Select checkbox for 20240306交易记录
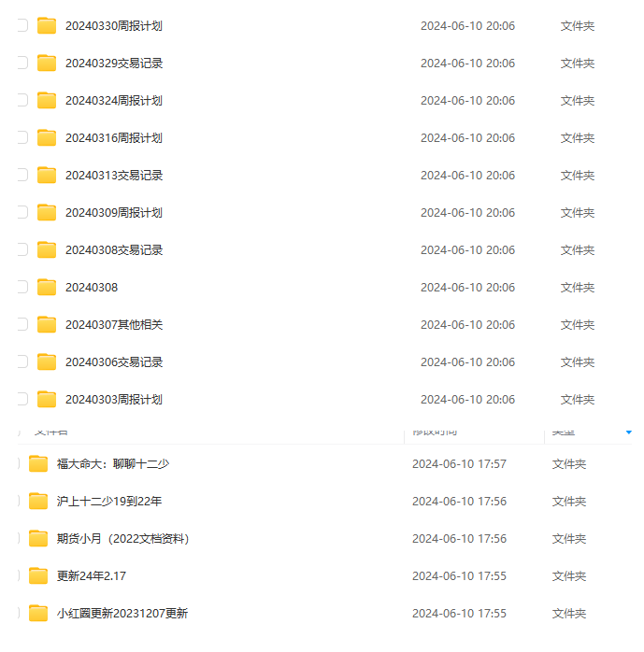 22,361
